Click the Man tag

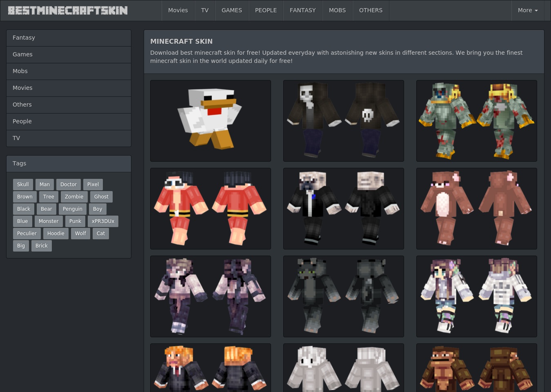click(x=44, y=185)
